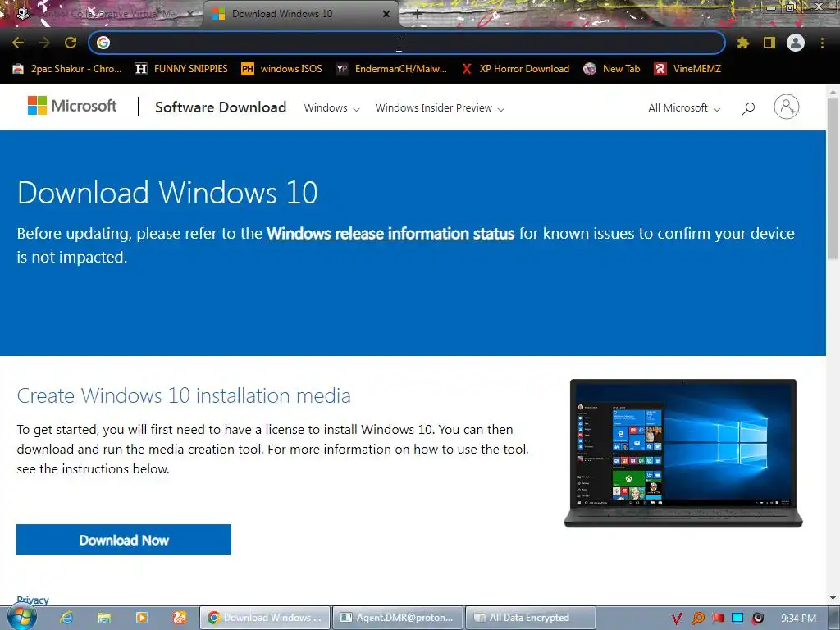Click the Download Now button
This screenshot has width=840, height=630.
(x=124, y=540)
